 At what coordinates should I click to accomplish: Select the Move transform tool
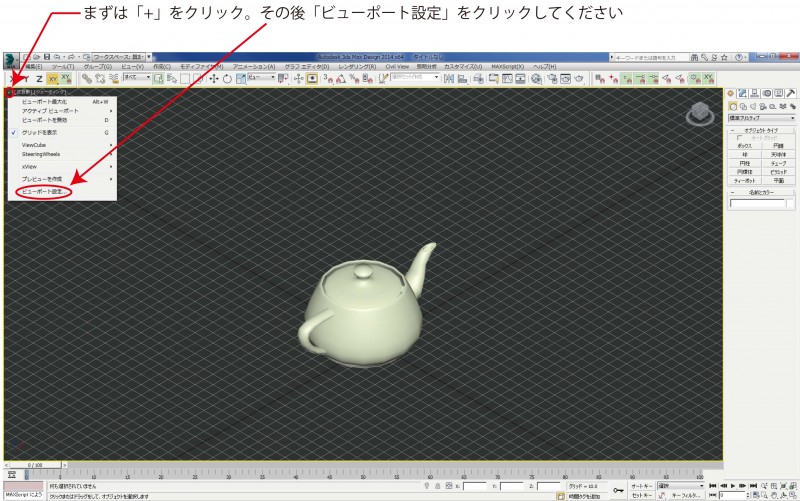[213, 78]
